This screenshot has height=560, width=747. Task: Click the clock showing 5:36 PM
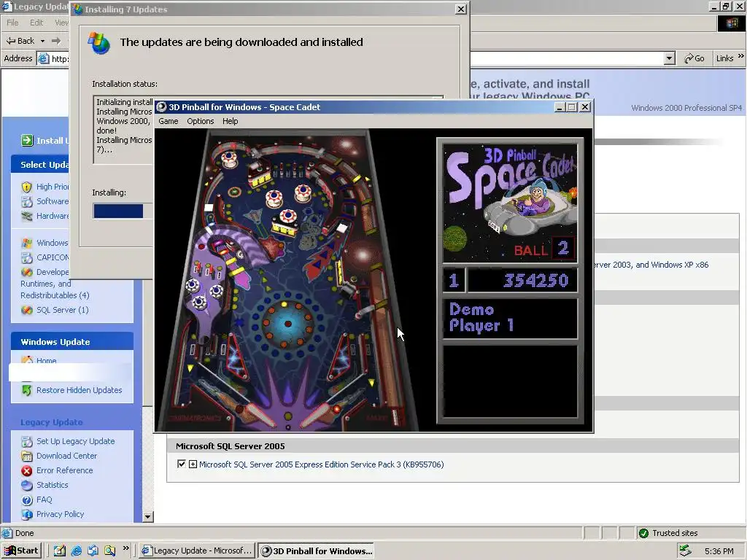point(719,551)
